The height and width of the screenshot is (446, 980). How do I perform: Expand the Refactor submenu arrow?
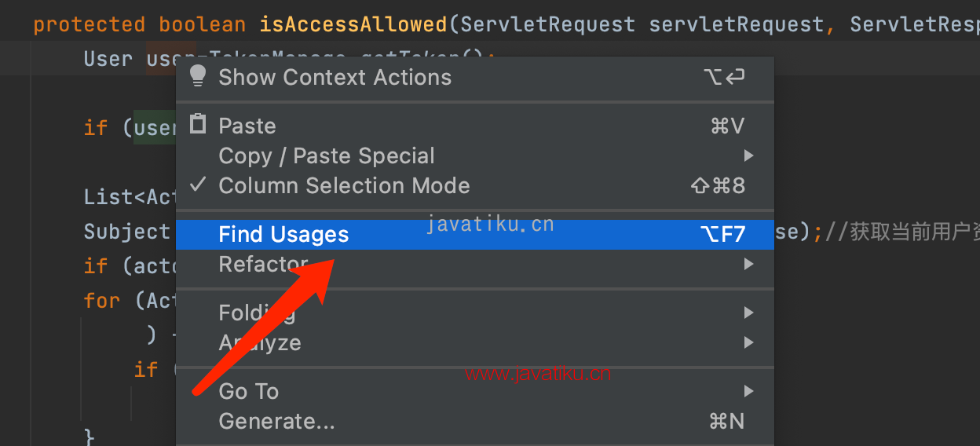click(748, 264)
